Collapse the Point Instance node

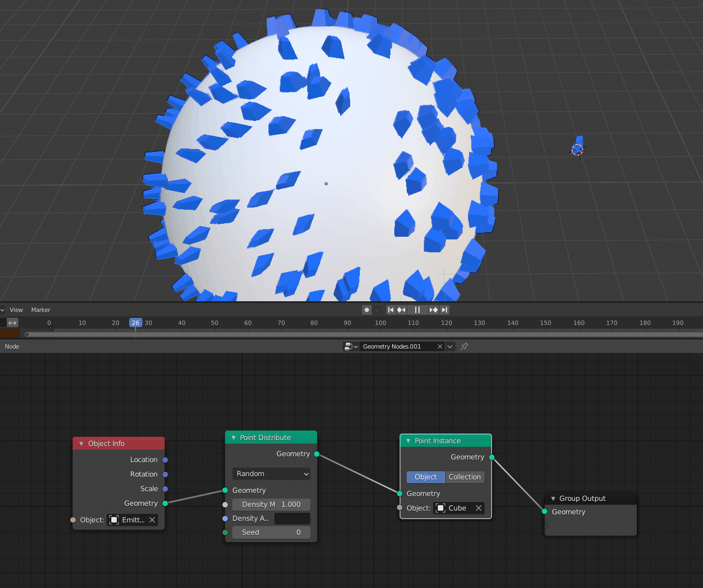[x=408, y=441]
